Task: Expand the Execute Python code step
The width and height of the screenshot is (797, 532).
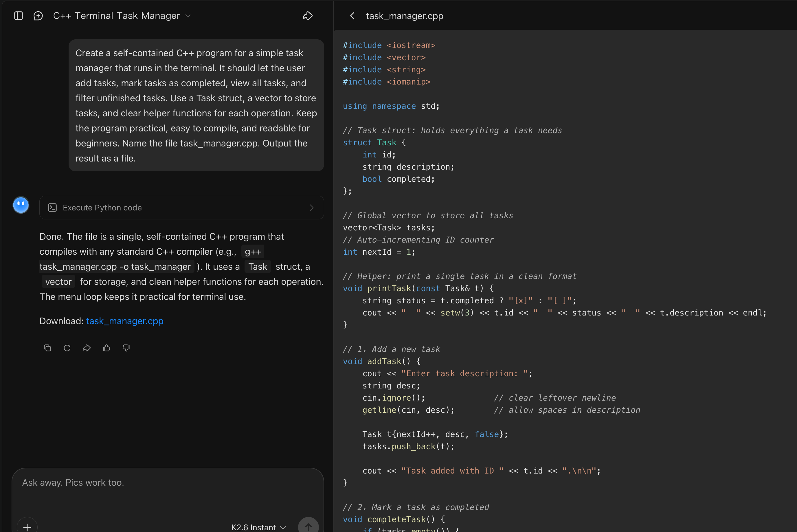Action: pyautogui.click(x=181, y=207)
